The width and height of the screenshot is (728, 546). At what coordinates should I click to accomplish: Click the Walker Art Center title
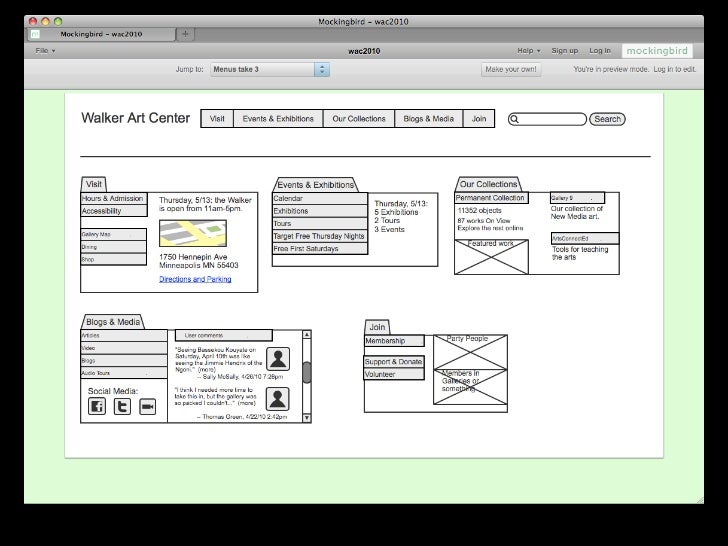[x=136, y=118]
